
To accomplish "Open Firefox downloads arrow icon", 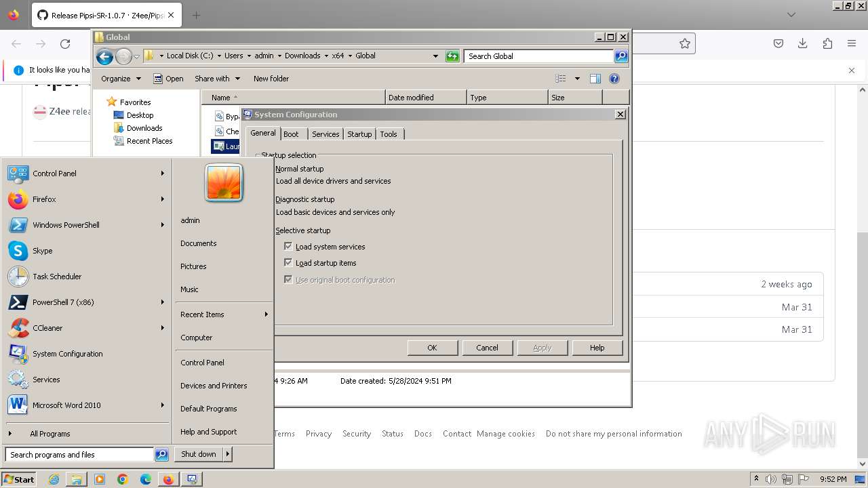I will click(x=803, y=43).
